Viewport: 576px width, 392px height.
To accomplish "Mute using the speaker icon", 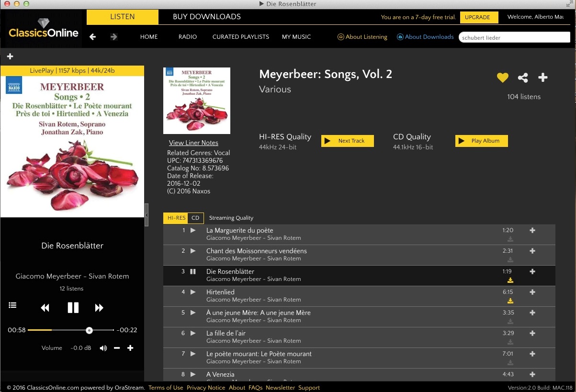I will tap(103, 348).
